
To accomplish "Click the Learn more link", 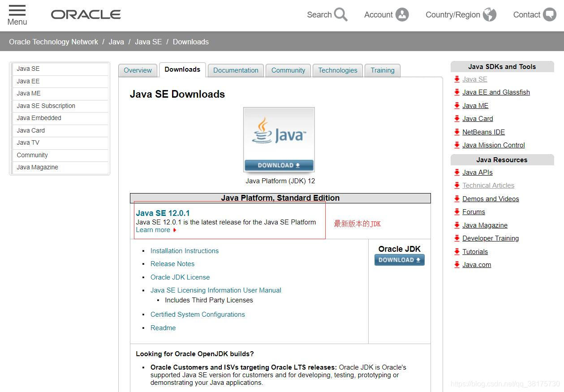I will pos(153,230).
